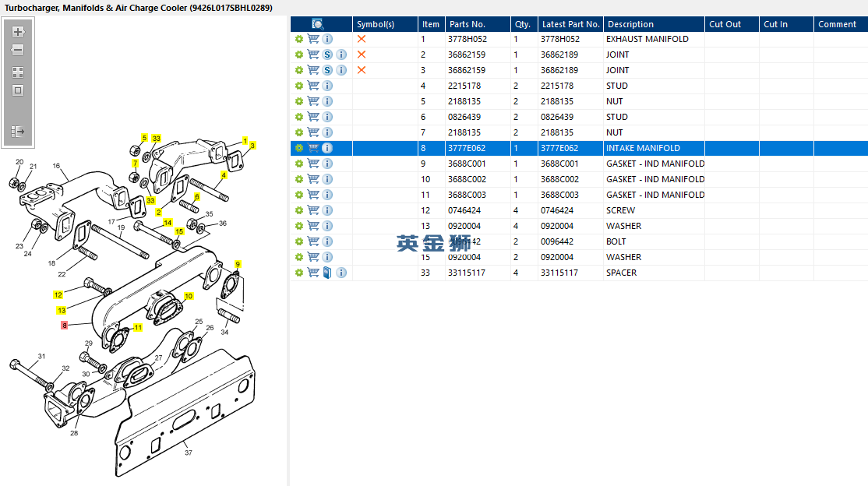
Task: Add the SCREW row to cart
Action: coord(313,210)
